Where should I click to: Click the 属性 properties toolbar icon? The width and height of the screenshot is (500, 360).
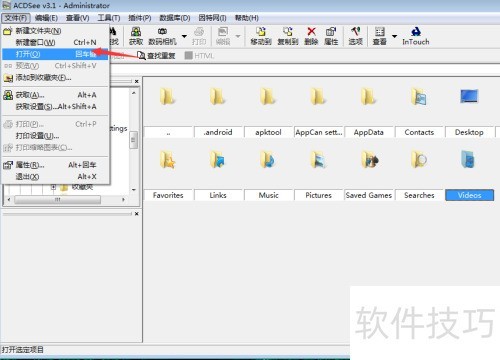(x=331, y=36)
